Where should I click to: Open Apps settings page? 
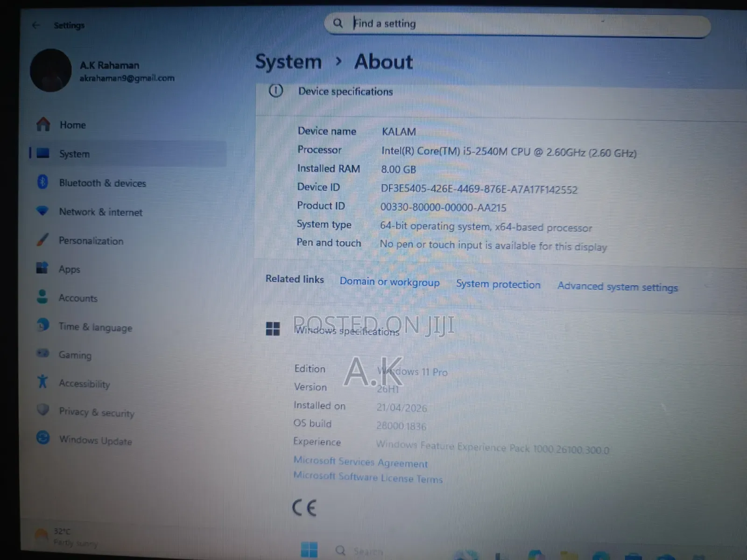click(127, 269)
